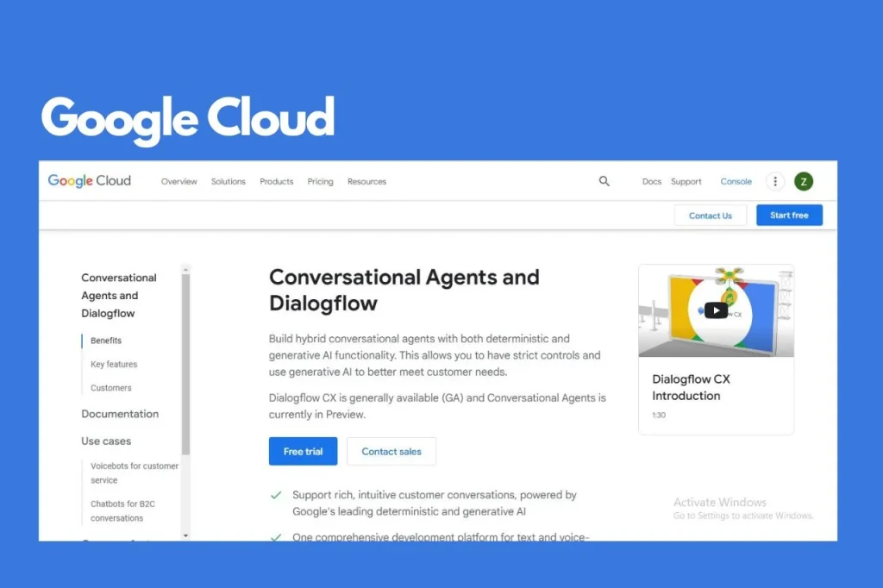Open the Products nav menu
Image resolution: width=883 pixels, height=588 pixels.
(277, 181)
